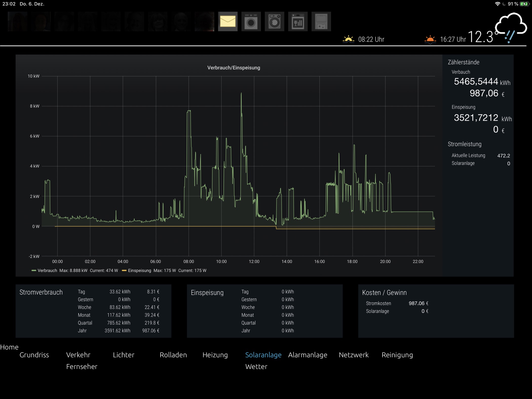The height and width of the screenshot is (399, 532).
Task: Open the Verkehr page
Action: (x=78, y=355)
